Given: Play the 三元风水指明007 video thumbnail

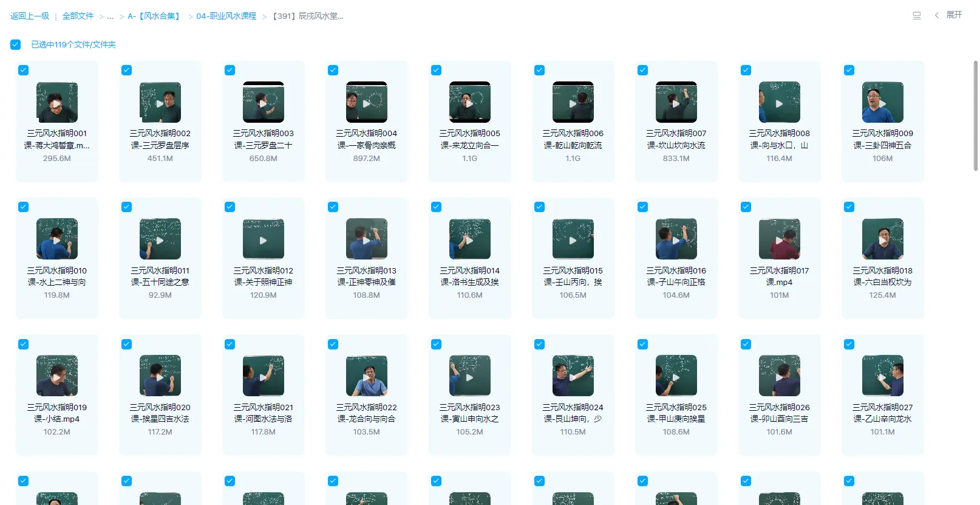Looking at the screenshot, I should (x=676, y=102).
